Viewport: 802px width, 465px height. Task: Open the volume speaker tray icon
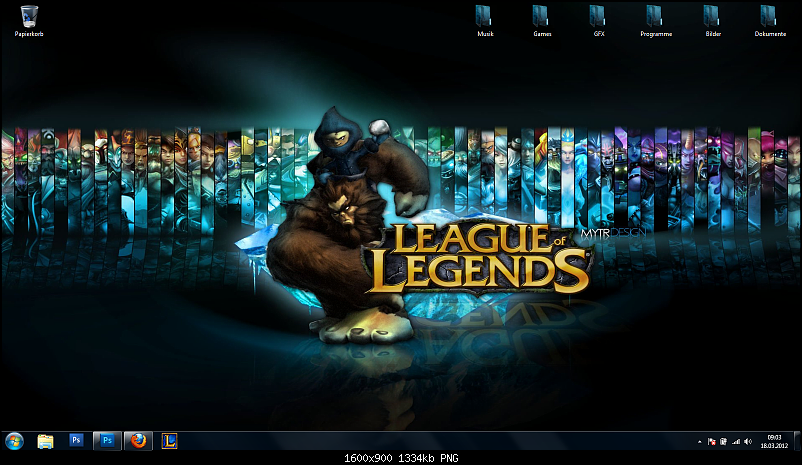[x=748, y=441]
